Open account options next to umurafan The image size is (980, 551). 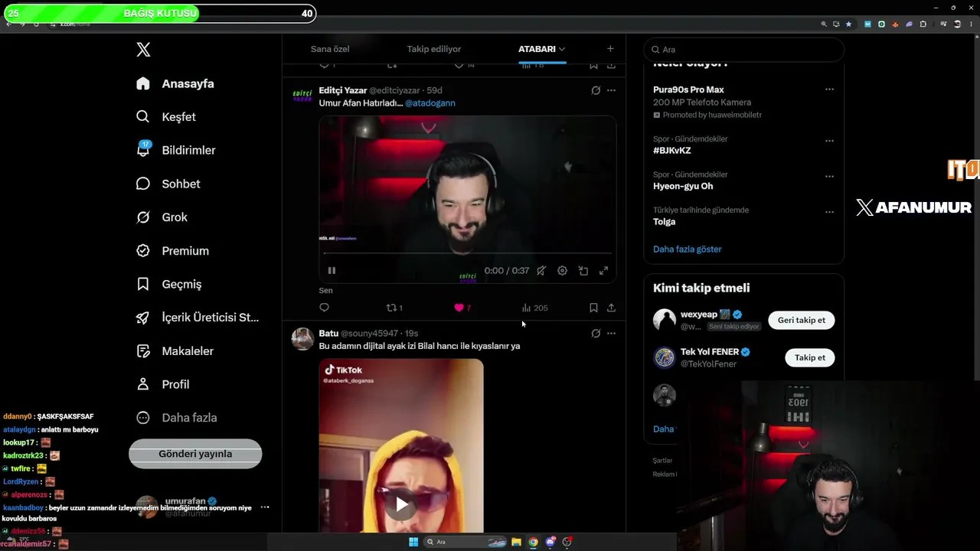pyautogui.click(x=265, y=507)
